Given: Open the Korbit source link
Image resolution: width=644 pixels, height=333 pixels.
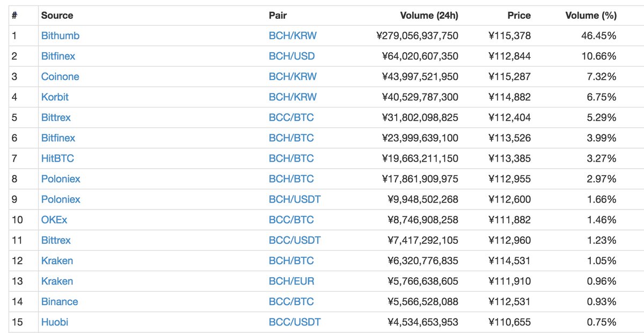Looking at the screenshot, I should point(55,97).
